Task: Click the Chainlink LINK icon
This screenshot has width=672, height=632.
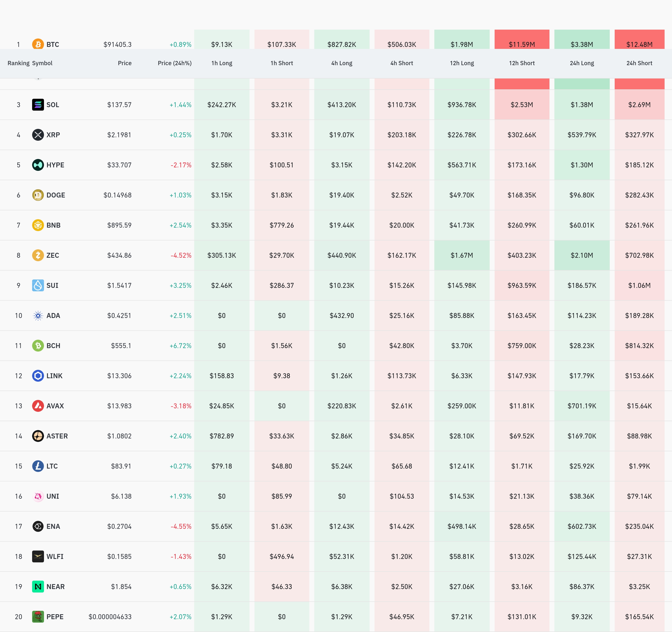Action: [x=38, y=375]
